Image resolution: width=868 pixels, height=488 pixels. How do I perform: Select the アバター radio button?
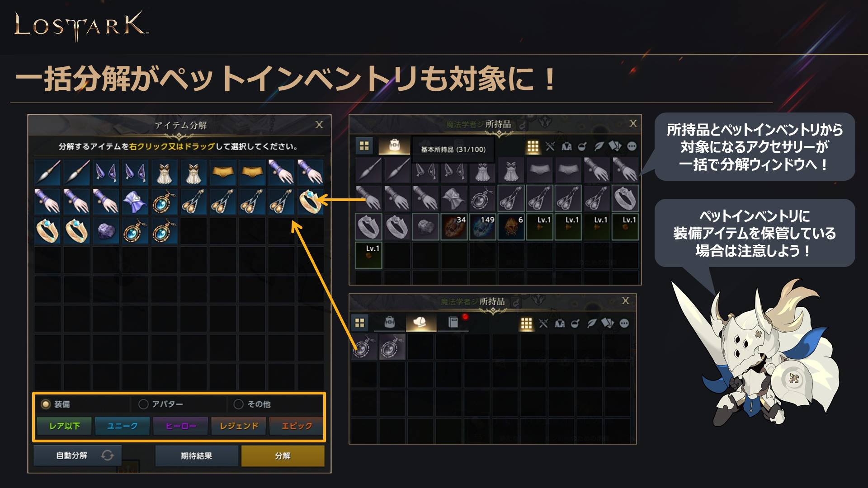coord(143,404)
